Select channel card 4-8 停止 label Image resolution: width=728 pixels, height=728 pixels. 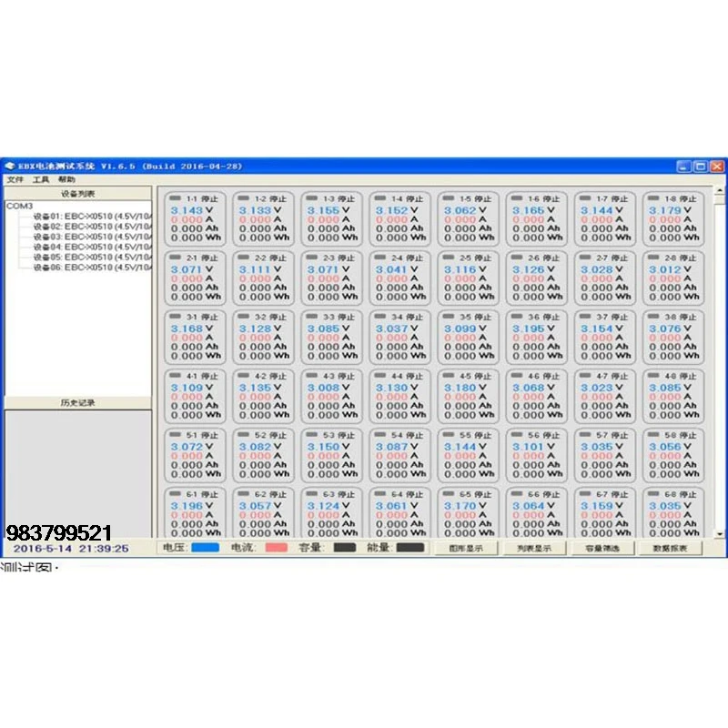(x=680, y=376)
